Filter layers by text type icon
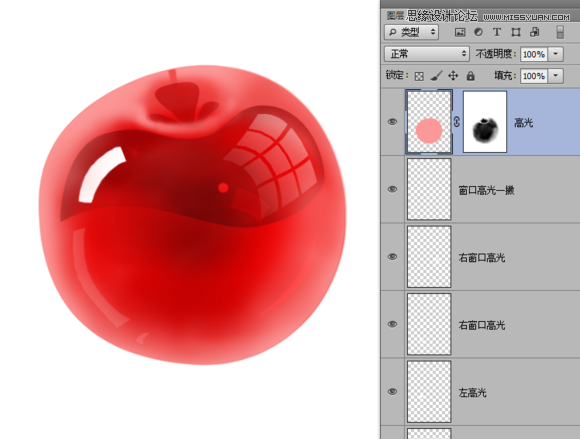 [x=497, y=33]
